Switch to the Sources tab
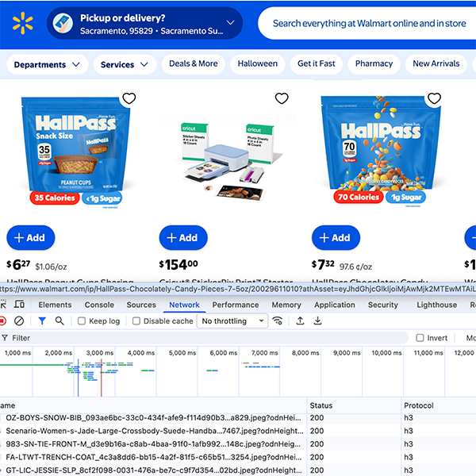 coord(141,305)
